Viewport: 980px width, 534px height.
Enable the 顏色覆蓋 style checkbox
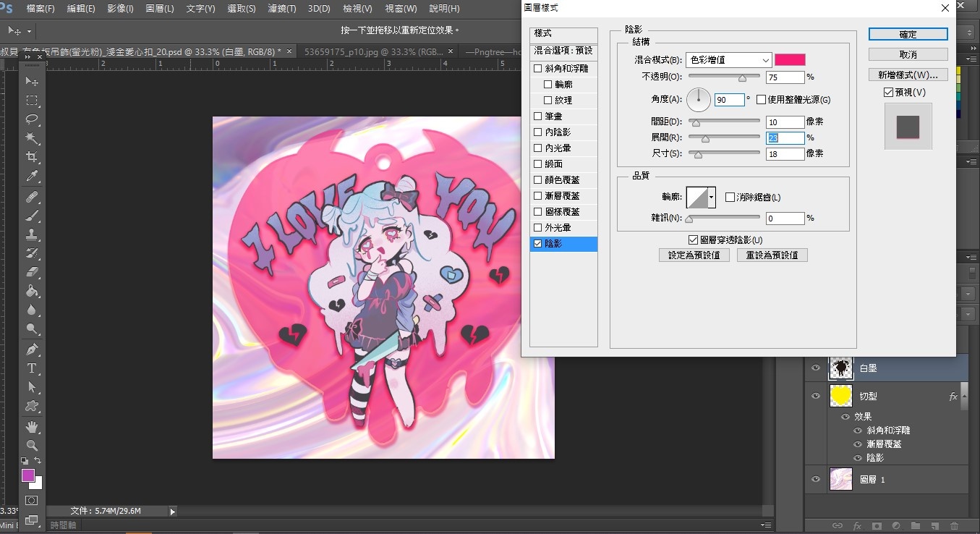pyautogui.click(x=537, y=180)
